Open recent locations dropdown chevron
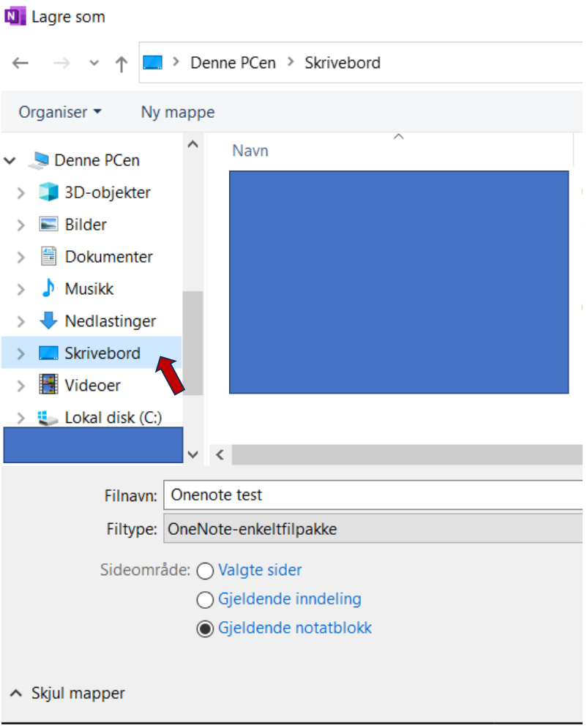 coord(94,63)
